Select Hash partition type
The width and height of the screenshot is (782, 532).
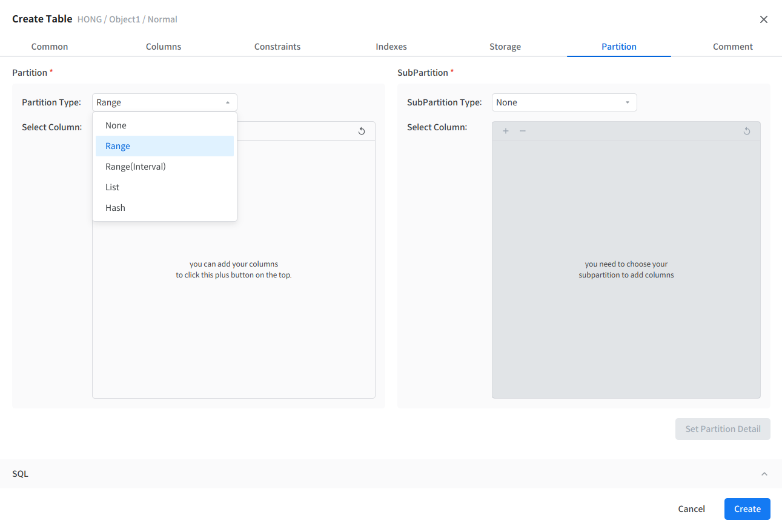pos(115,208)
